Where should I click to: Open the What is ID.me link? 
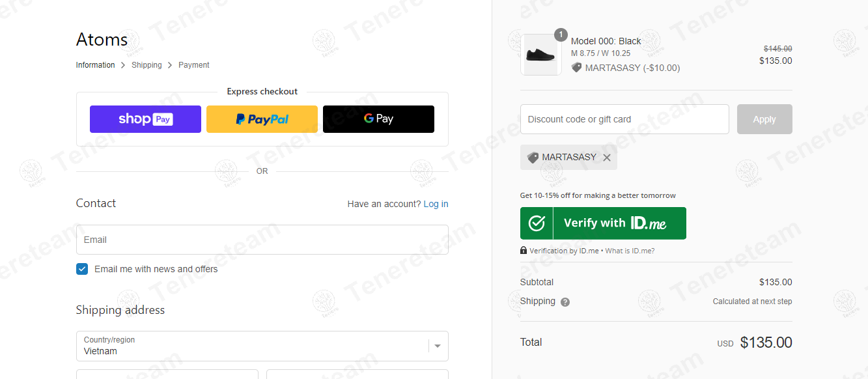click(630, 251)
